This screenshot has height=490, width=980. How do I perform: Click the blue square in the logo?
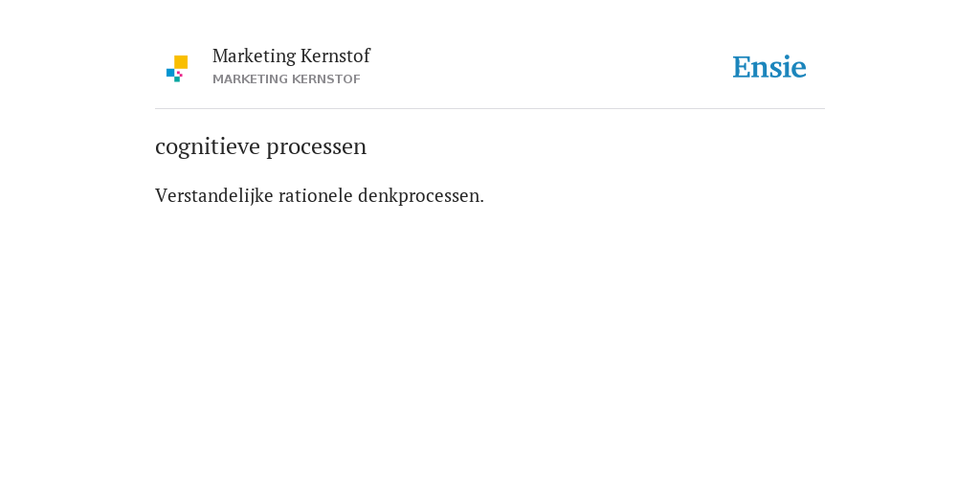pos(170,73)
